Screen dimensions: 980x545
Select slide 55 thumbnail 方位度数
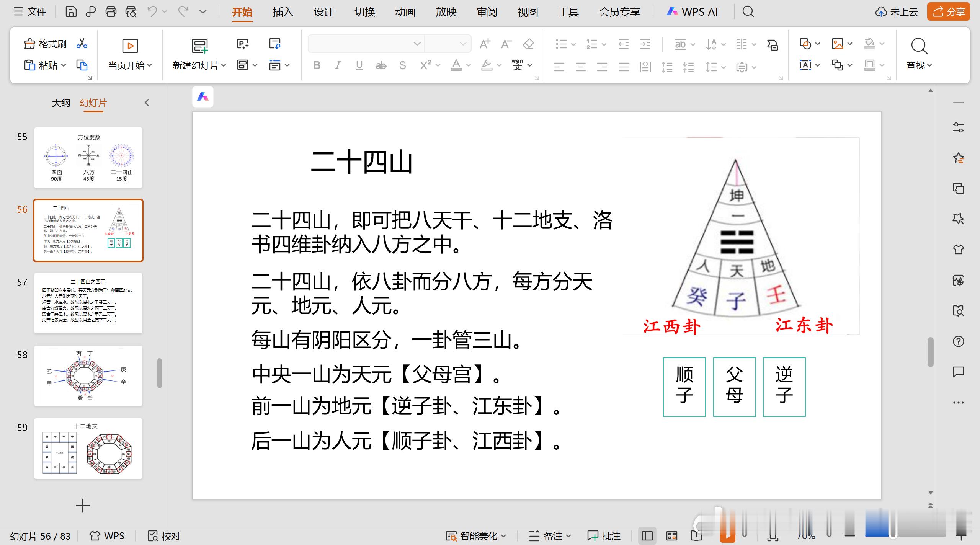pos(88,157)
